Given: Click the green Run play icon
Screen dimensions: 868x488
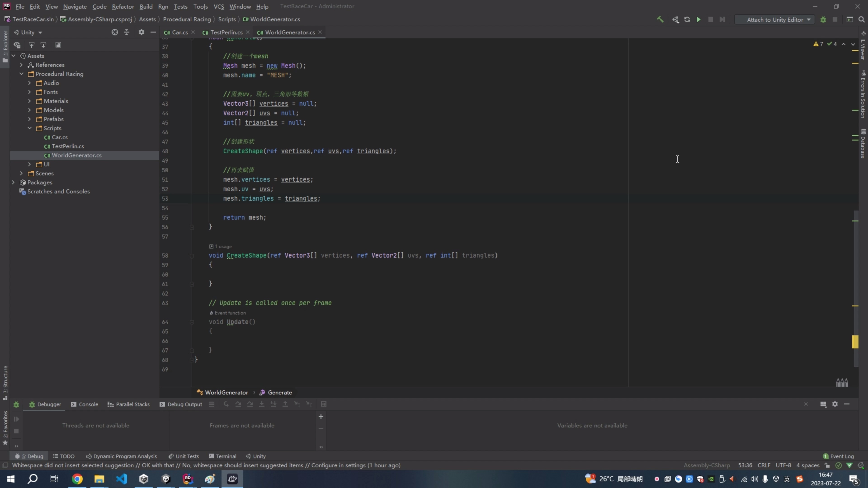Looking at the screenshot, I should pyautogui.click(x=698, y=19).
